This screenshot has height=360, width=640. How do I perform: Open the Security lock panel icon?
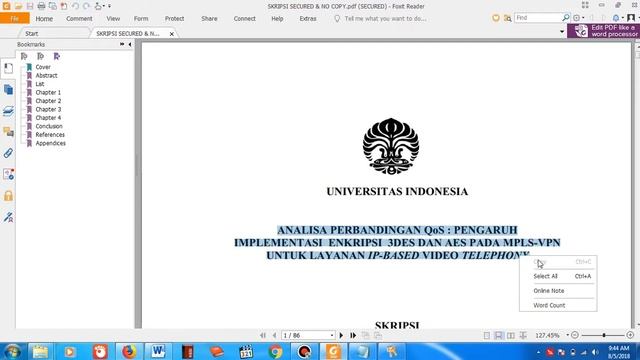(8, 196)
